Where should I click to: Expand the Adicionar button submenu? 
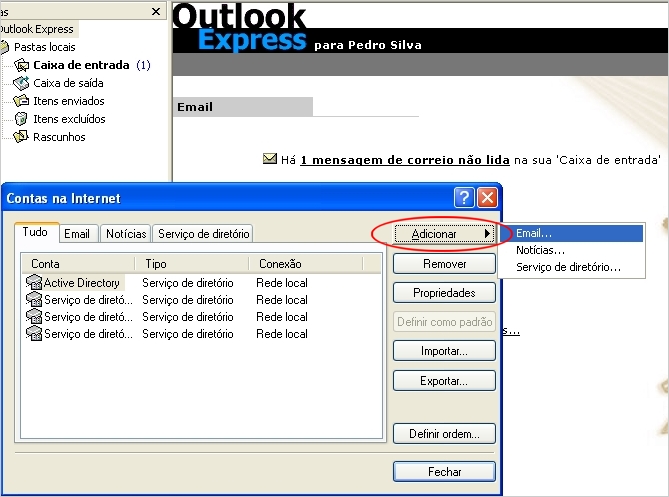tap(444, 234)
